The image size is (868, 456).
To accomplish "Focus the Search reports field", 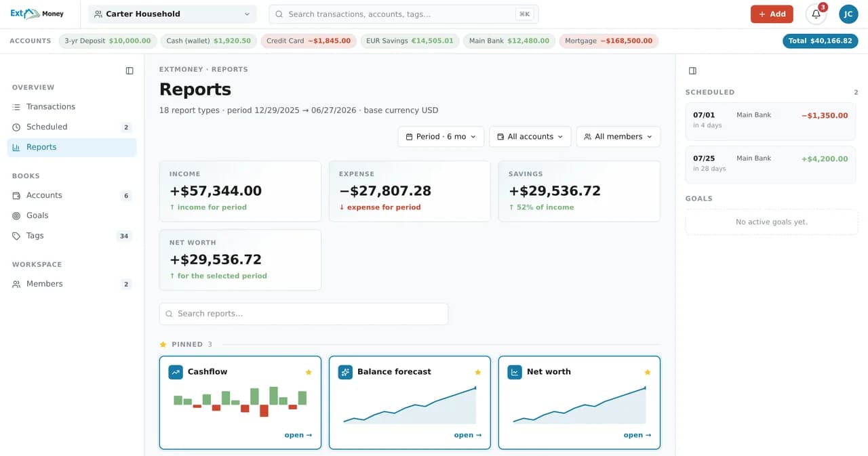I will point(304,314).
